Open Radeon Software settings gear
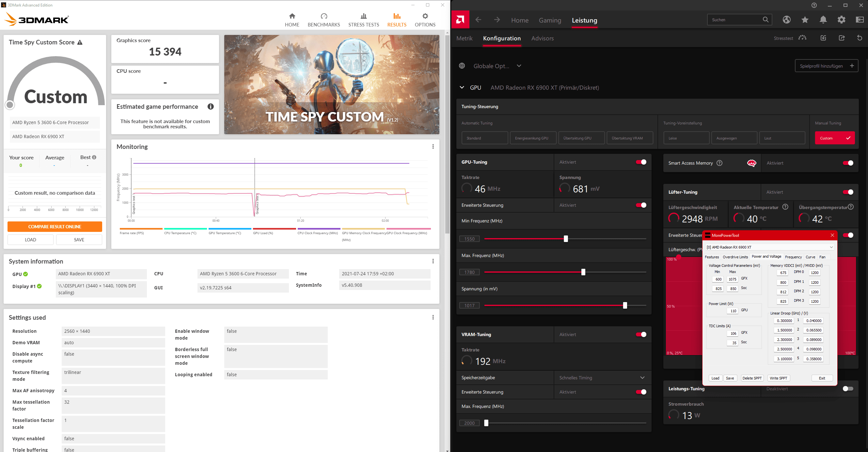Viewport: 868px width, 452px height. pyautogui.click(x=841, y=20)
